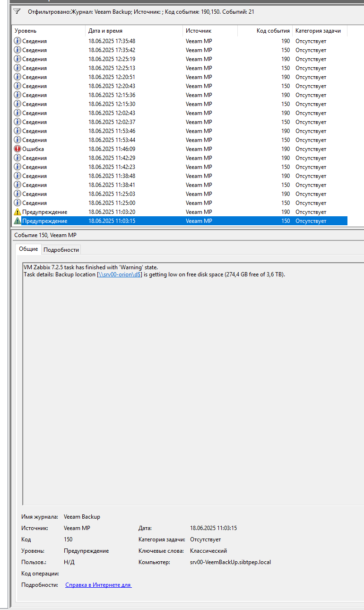Click the info icon at 12:15:30
This screenshot has height=610, width=364.
pyautogui.click(x=17, y=104)
